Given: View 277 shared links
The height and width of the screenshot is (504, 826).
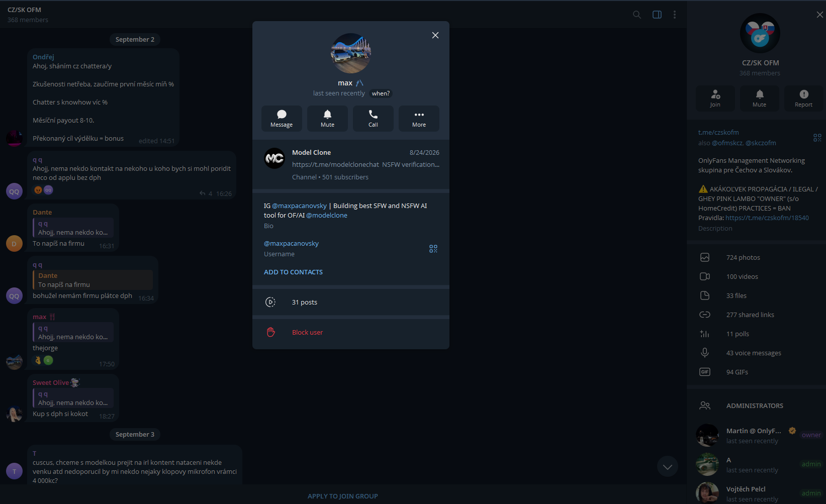Looking at the screenshot, I should 756,315.
